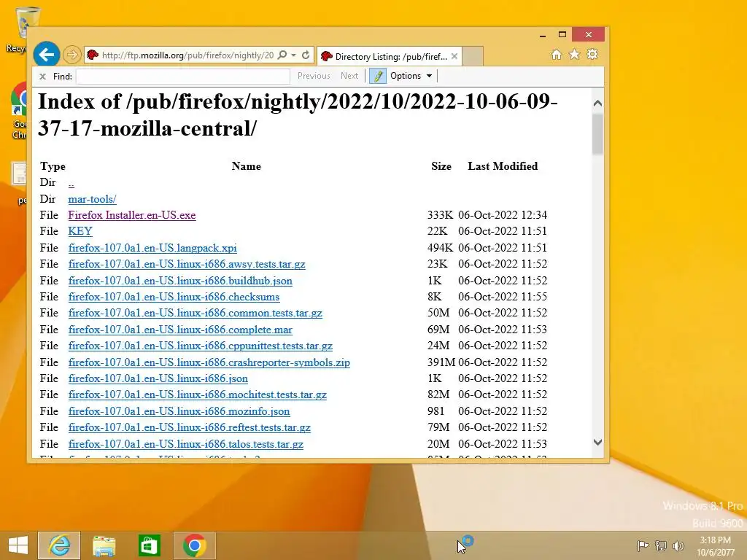Click the page scrollbar down arrow

coord(598,443)
